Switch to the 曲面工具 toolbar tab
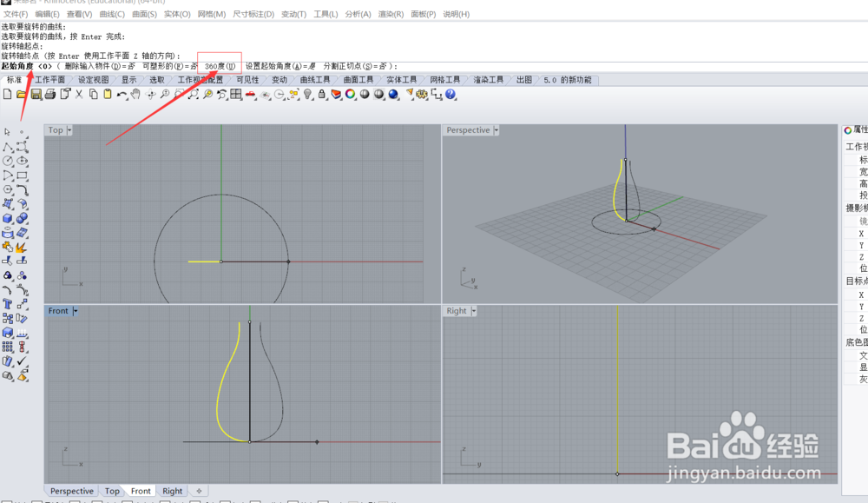The image size is (868, 503). click(x=358, y=80)
